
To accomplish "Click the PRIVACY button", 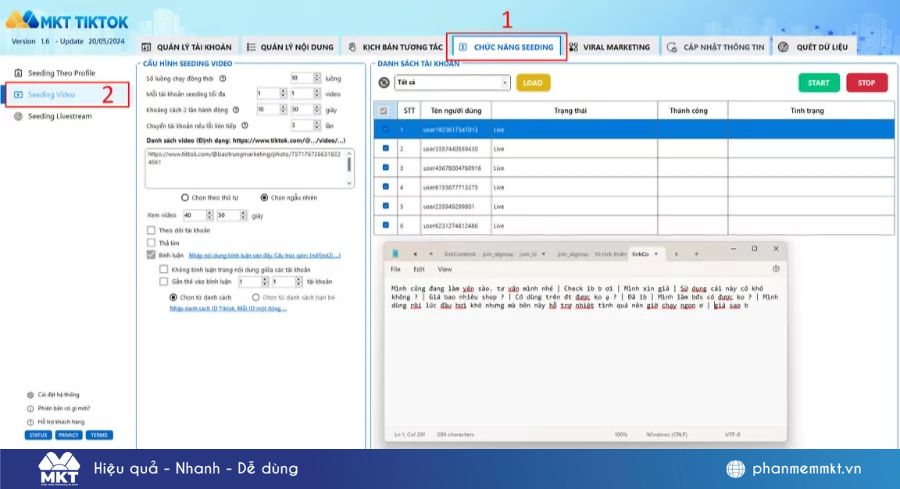I will (69, 435).
